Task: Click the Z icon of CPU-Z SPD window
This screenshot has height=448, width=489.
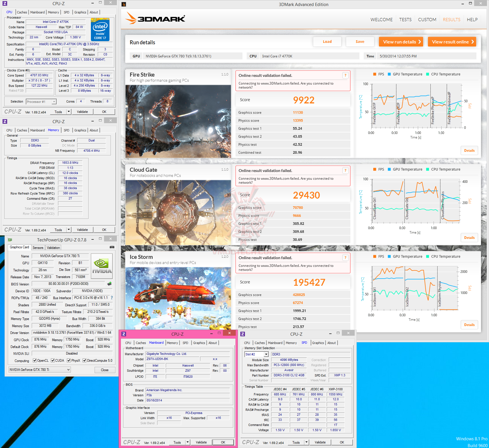Action: (243, 334)
